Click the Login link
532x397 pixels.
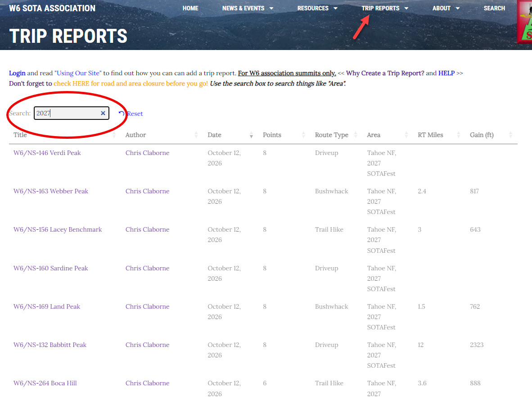pos(17,73)
